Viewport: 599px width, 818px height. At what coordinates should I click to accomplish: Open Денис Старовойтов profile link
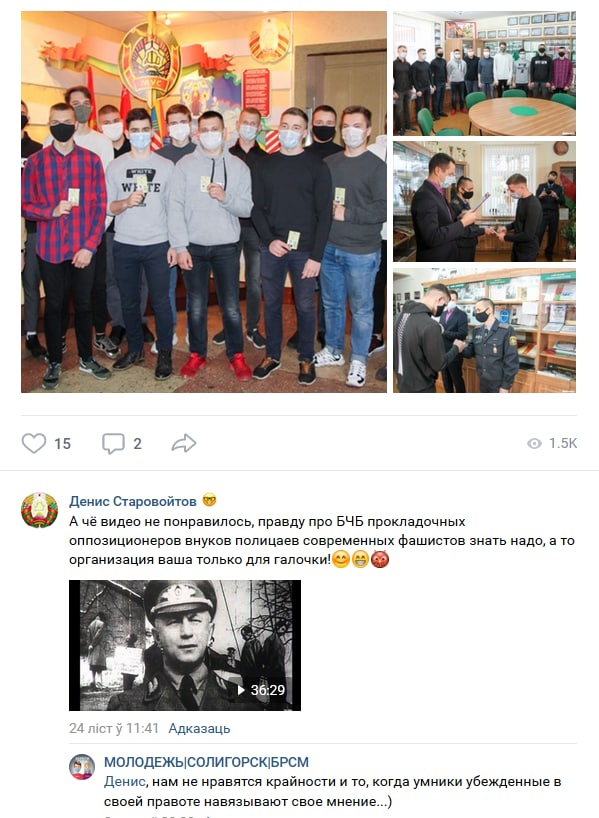[133, 501]
